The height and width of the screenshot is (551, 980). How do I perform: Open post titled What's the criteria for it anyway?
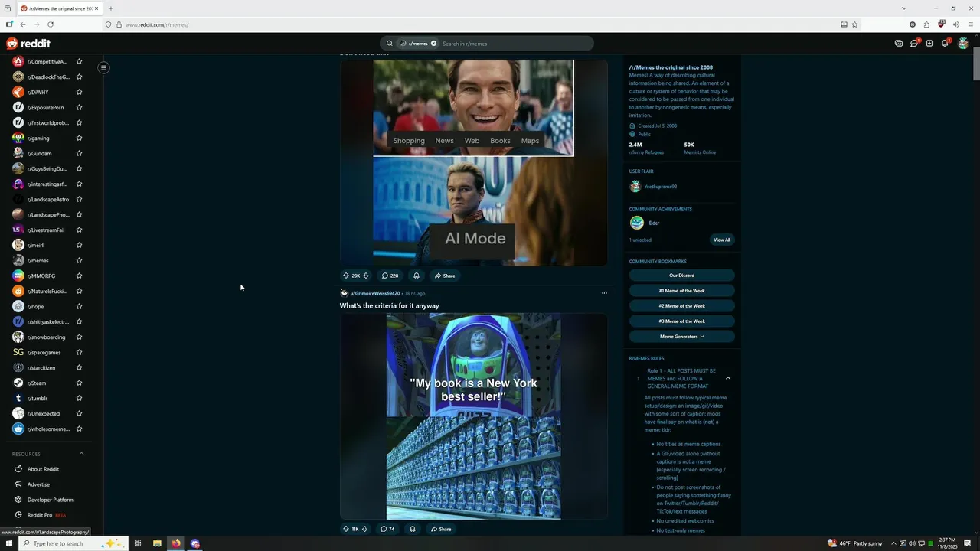[x=390, y=305]
